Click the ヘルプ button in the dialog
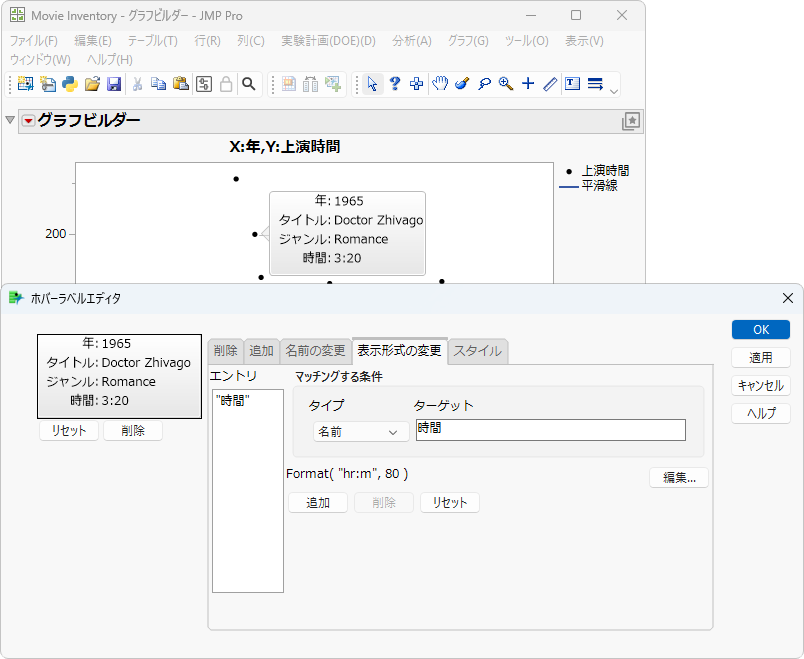Image resolution: width=804 pixels, height=659 pixels. (761, 413)
